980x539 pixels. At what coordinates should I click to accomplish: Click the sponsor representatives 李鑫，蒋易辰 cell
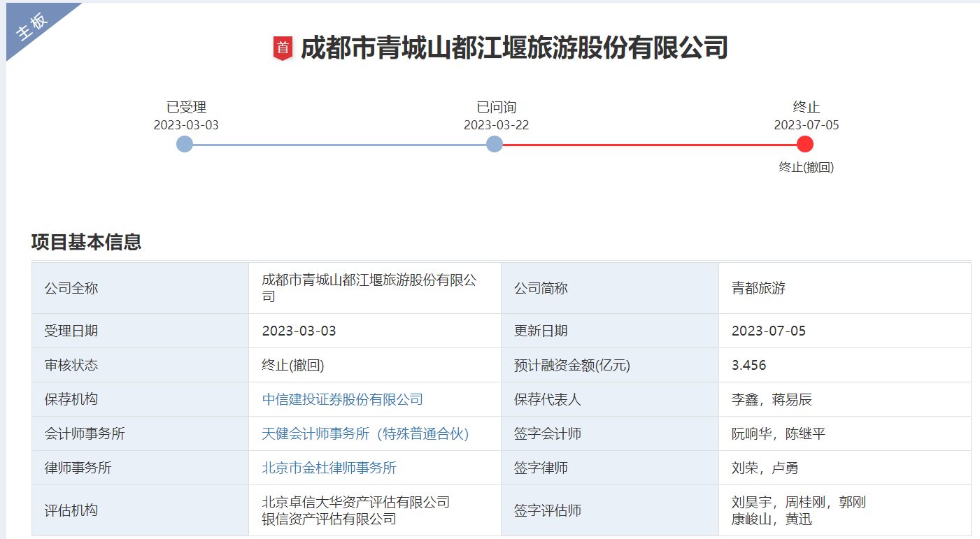772,400
